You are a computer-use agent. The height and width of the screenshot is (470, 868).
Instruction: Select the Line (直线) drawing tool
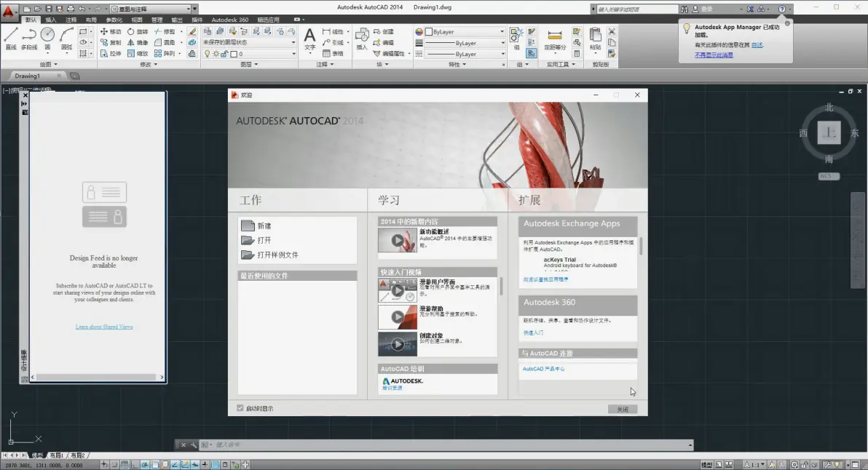[x=11, y=38]
